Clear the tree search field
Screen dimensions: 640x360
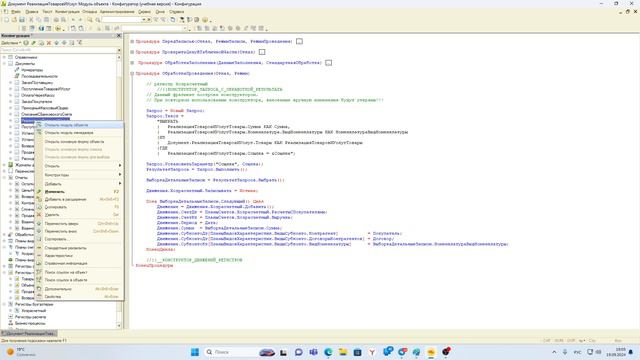click(x=119, y=50)
